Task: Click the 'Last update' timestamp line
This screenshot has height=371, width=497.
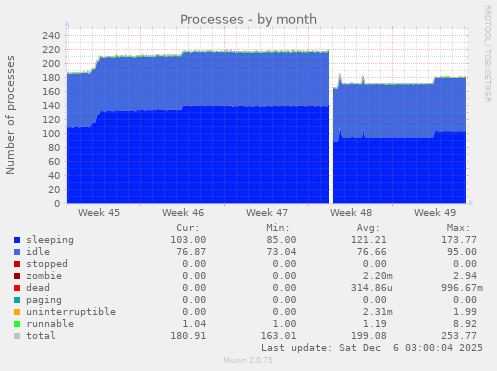Action: point(372,348)
